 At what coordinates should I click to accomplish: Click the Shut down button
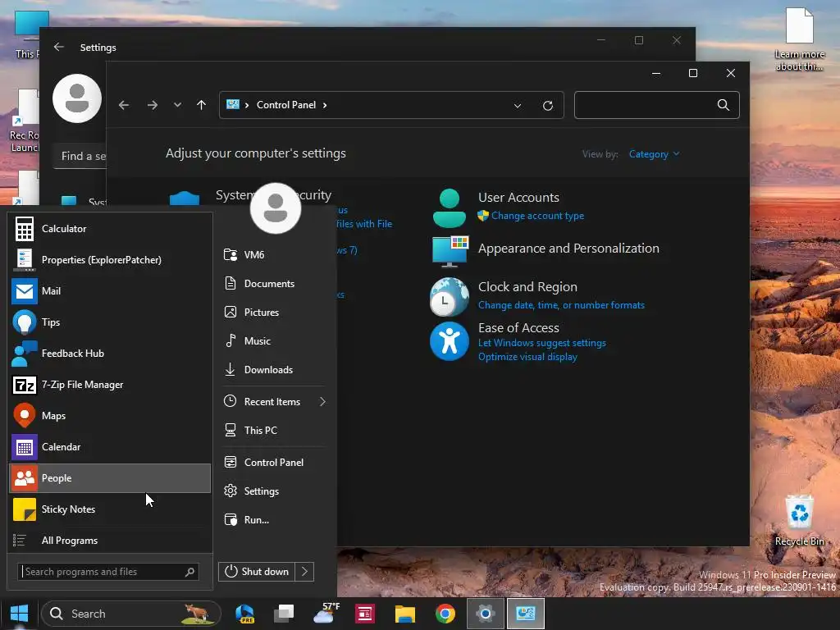pos(257,572)
